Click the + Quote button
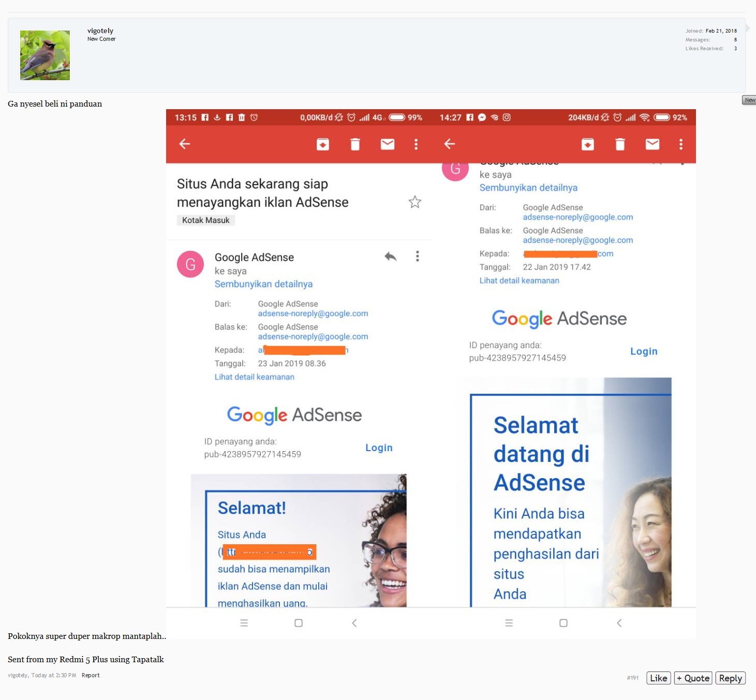Viewport: 756px width, 700px height. (x=693, y=678)
